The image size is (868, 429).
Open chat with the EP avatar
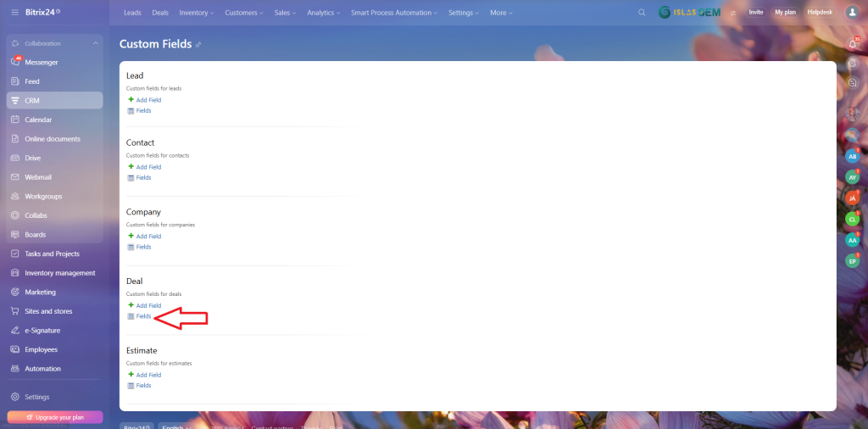pyautogui.click(x=852, y=261)
